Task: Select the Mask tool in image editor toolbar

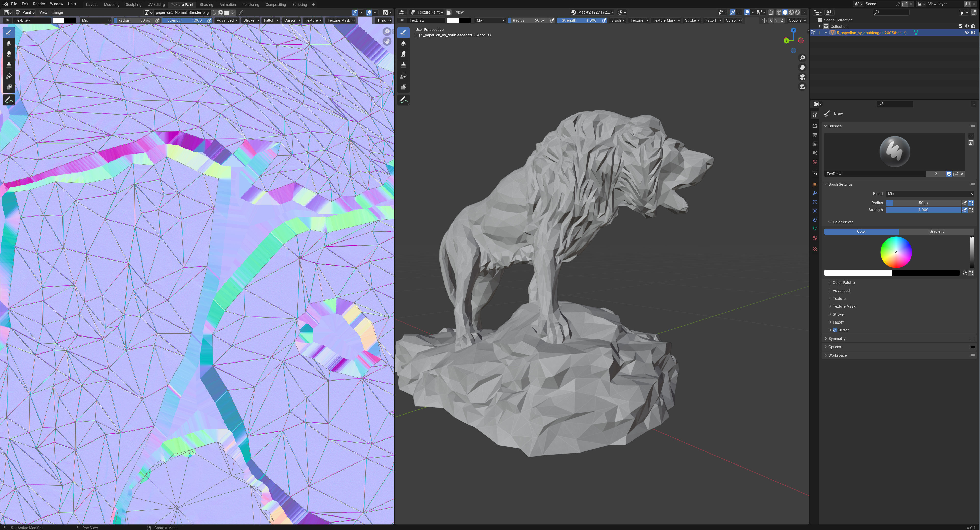Action: click(9, 87)
